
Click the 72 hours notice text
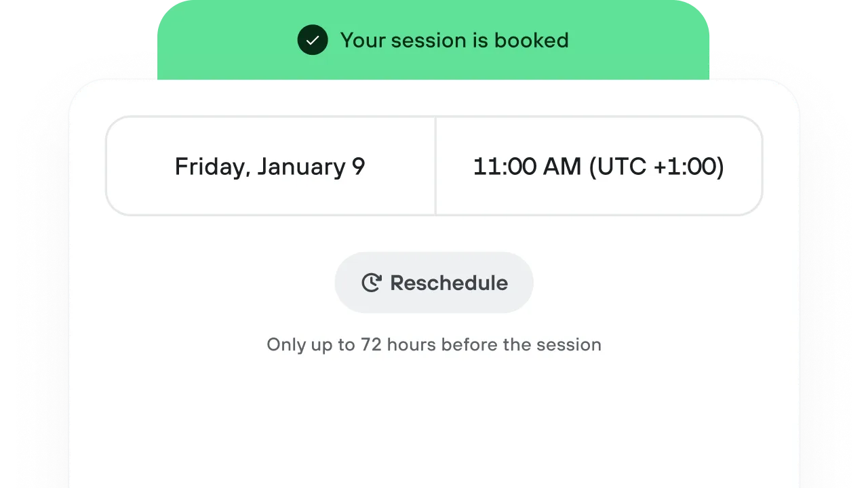coord(434,344)
